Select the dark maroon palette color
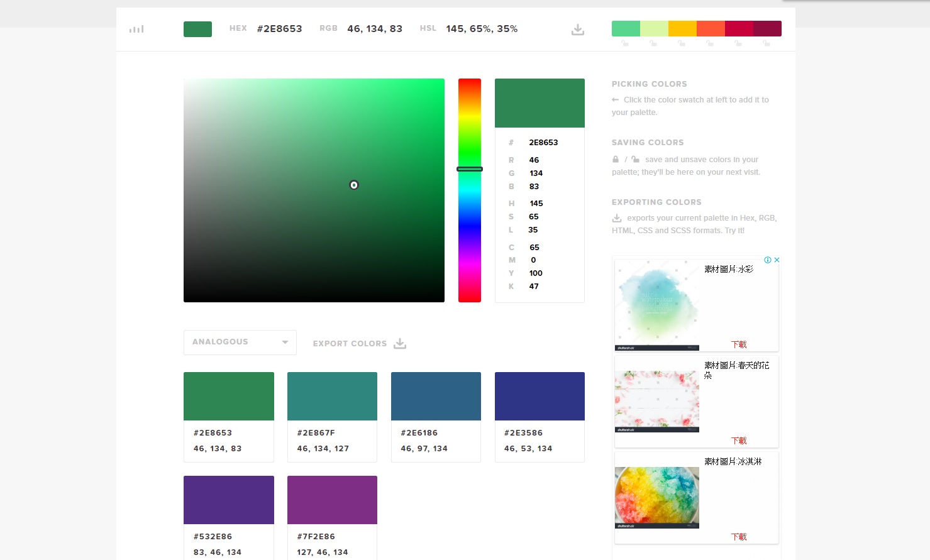 click(x=767, y=28)
